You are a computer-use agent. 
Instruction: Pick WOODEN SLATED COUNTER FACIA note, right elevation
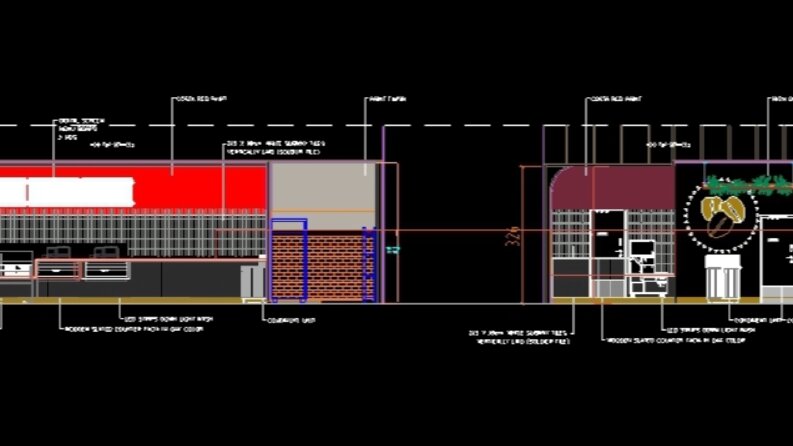pyautogui.click(x=676, y=340)
